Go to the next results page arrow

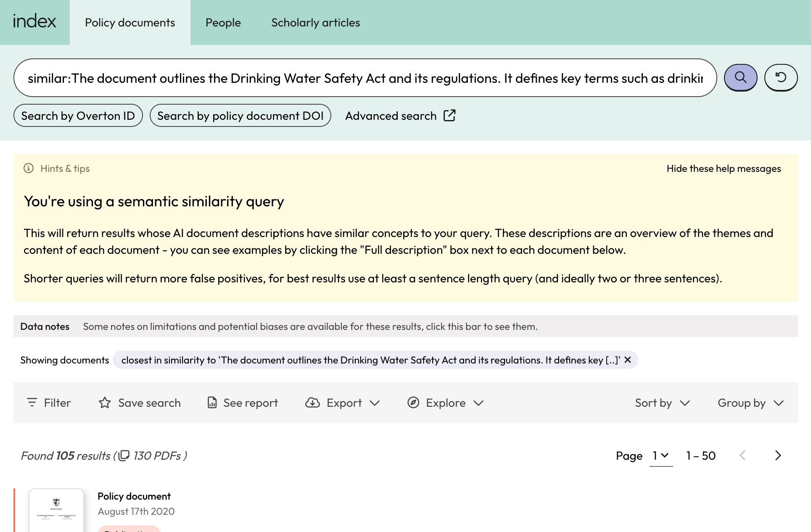pos(778,456)
